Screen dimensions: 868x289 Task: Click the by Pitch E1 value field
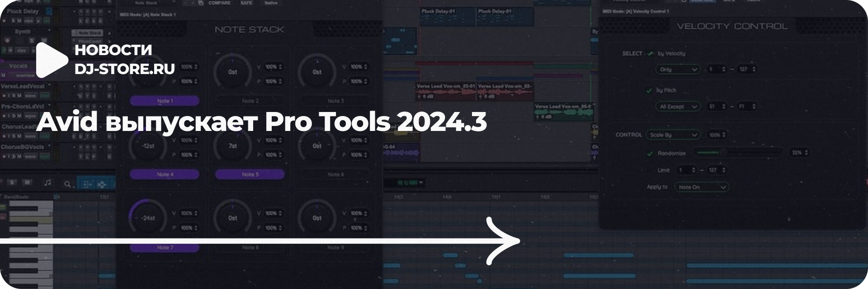coord(717,107)
